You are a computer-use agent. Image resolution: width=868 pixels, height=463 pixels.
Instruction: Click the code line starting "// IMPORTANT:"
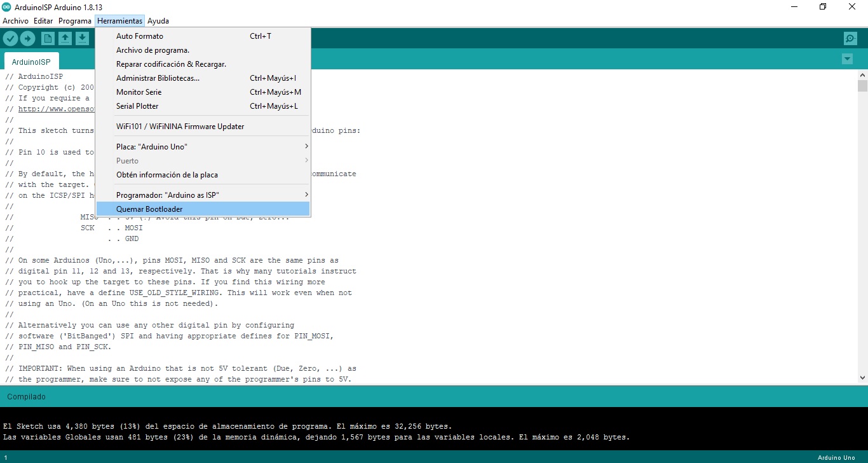point(180,368)
